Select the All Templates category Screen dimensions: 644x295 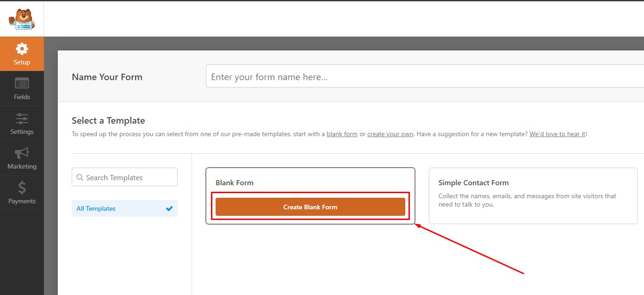[124, 208]
